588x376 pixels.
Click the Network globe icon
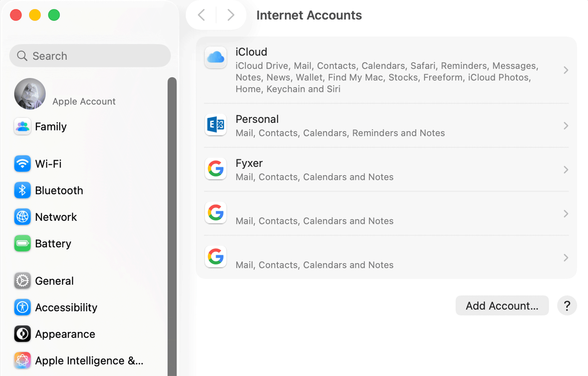point(23,217)
